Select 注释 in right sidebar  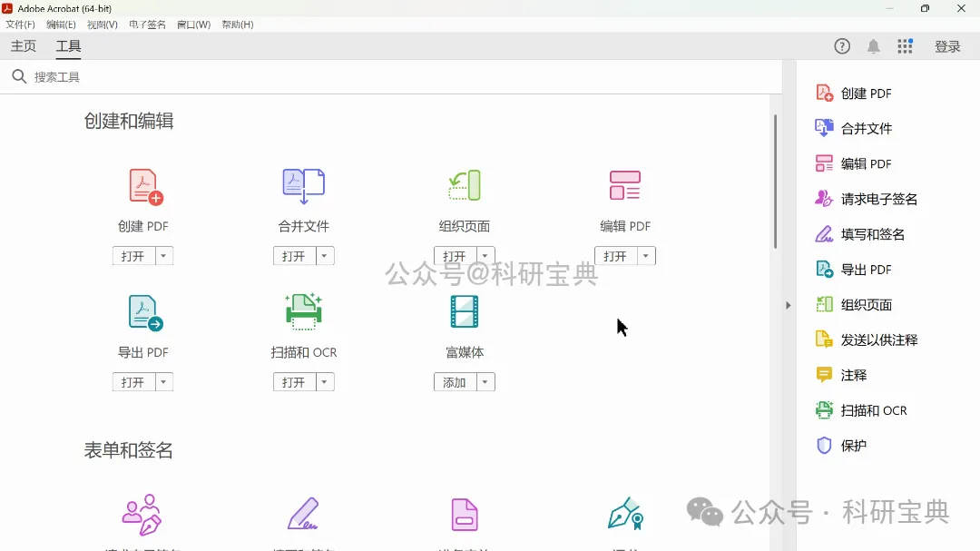(x=841, y=375)
